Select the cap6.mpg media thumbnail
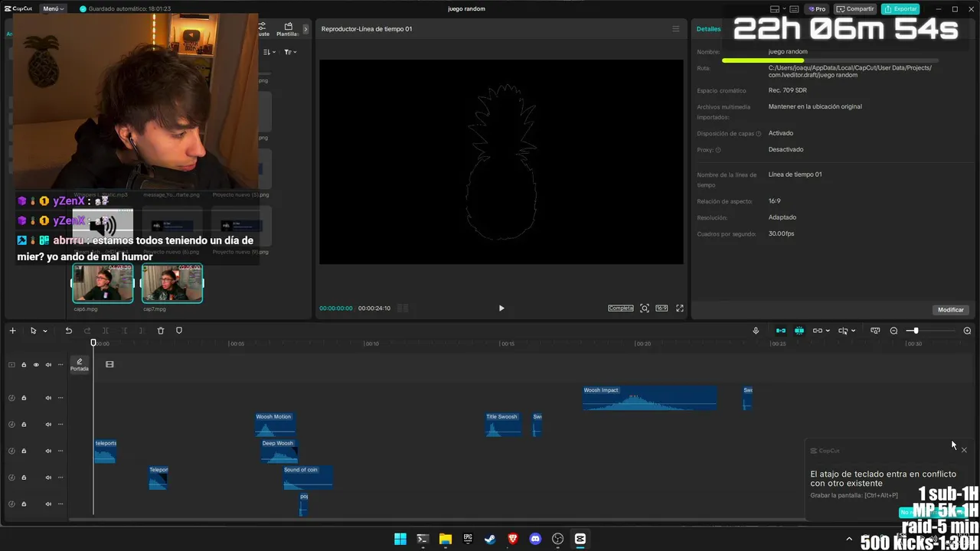 pyautogui.click(x=103, y=283)
